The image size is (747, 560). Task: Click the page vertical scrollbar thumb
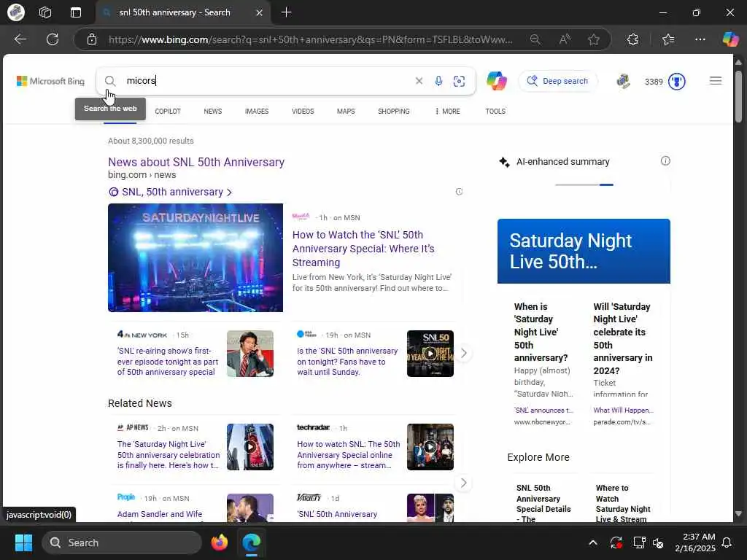[x=738, y=97]
